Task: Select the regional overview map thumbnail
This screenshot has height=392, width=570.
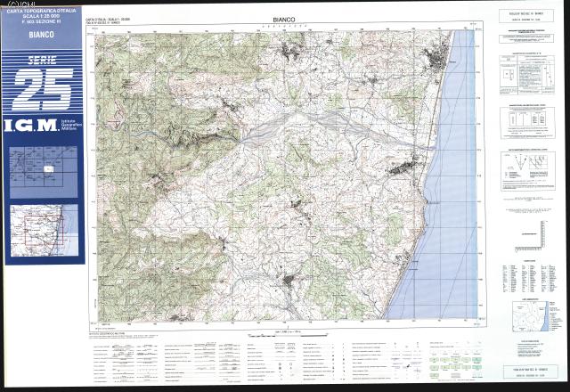Action: 44,227
